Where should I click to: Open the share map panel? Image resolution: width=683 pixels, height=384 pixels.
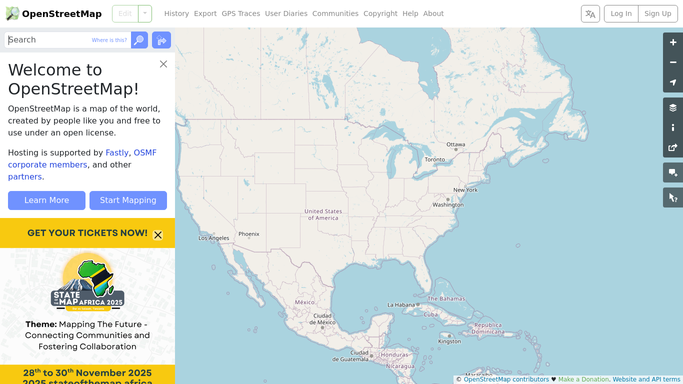click(x=673, y=148)
